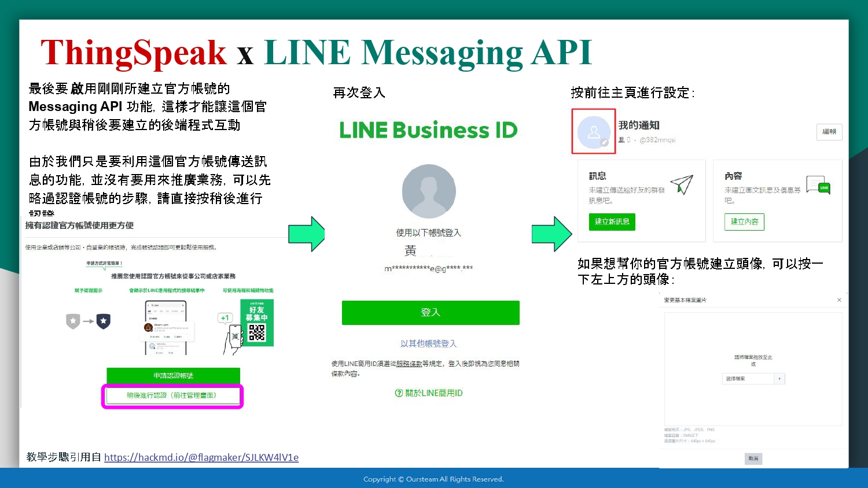
Task: Click the 我的通知 account name
Action: 639,125
